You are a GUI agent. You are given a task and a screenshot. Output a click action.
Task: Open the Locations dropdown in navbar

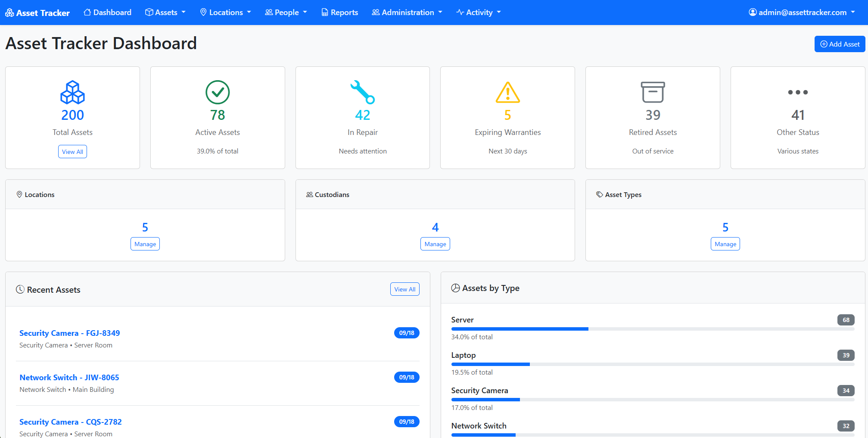click(225, 13)
